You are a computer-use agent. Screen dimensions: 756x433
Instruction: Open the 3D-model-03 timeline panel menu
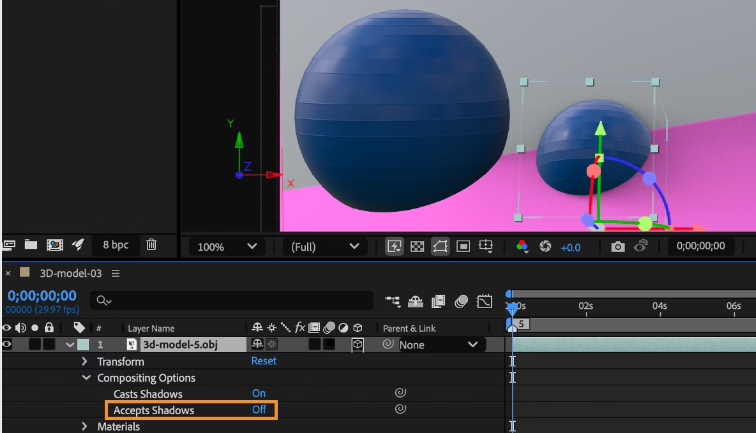tap(116, 273)
